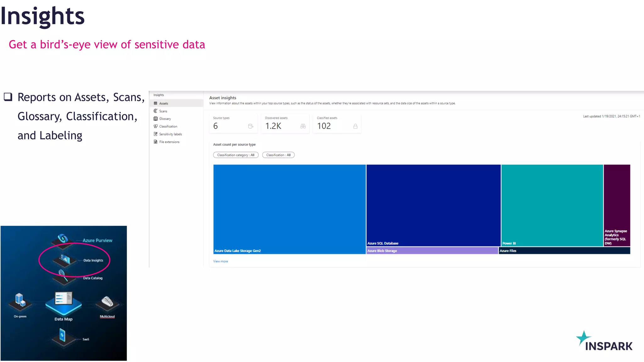Click the Inspark star logo
Screen dimensions: 644x362
583,338
